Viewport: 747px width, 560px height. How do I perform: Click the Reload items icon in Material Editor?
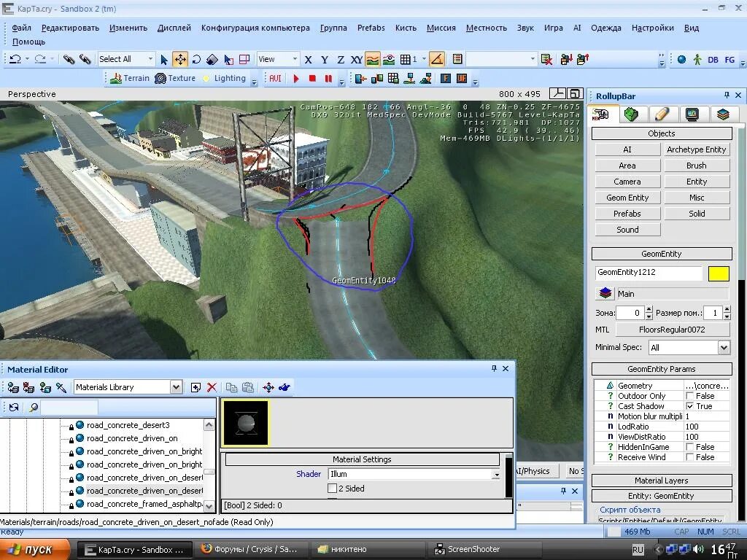[x=15, y=407]
